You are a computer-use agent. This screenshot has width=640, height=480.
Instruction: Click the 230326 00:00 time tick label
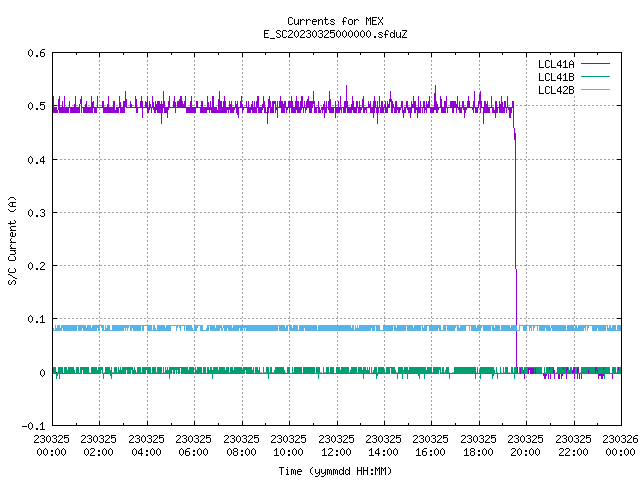click(620, 446)
